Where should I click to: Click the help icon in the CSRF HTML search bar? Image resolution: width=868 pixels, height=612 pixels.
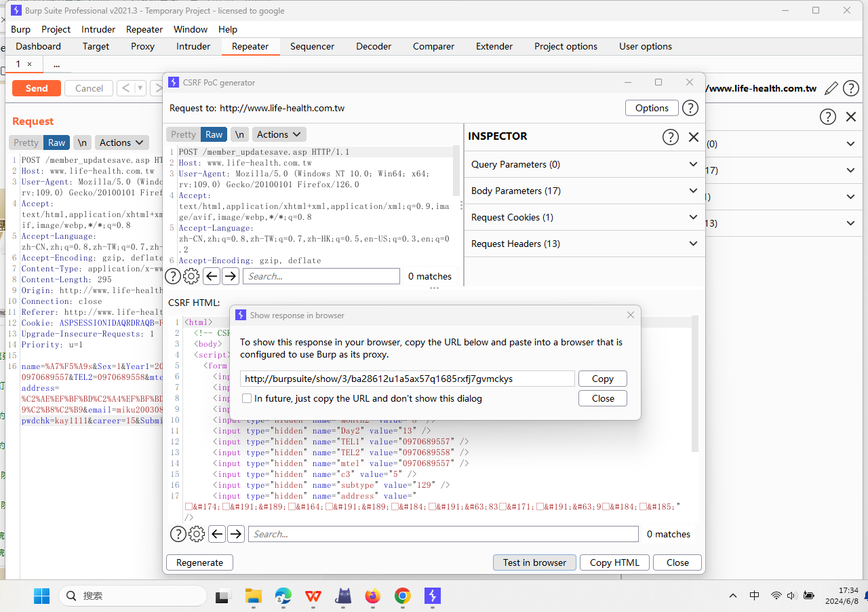pos(178,534)
